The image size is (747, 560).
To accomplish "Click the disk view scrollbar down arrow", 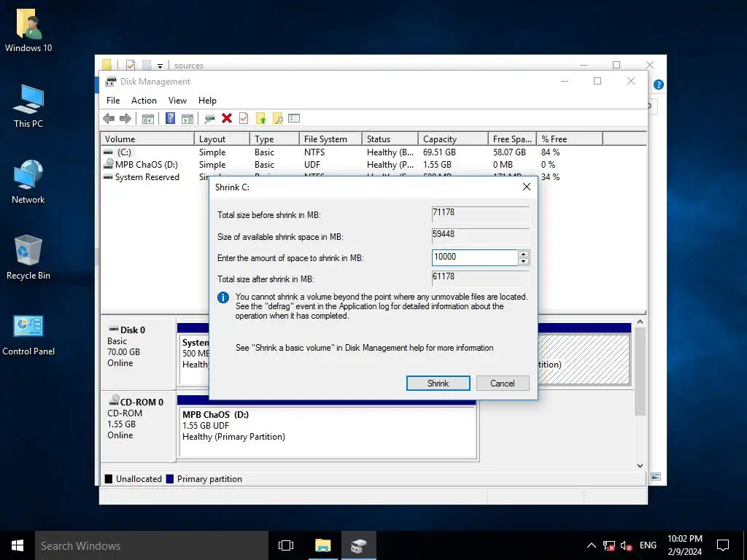I will (640, 466).
